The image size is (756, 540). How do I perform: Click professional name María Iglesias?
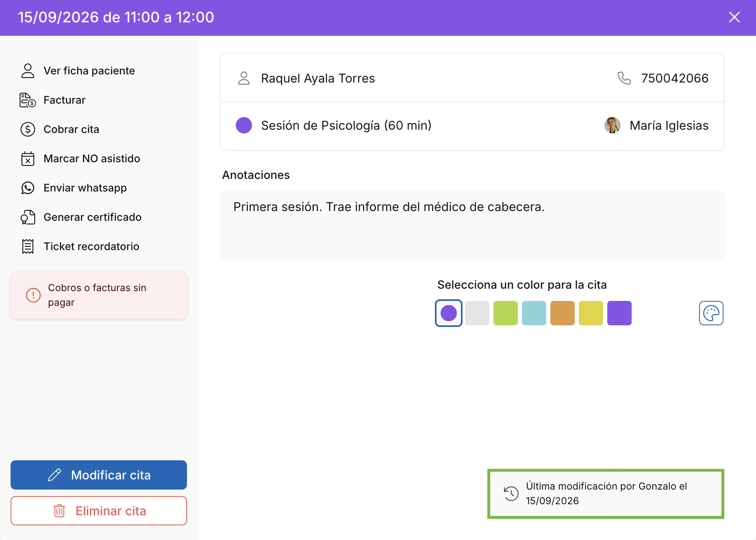click(x=669, y=125)
